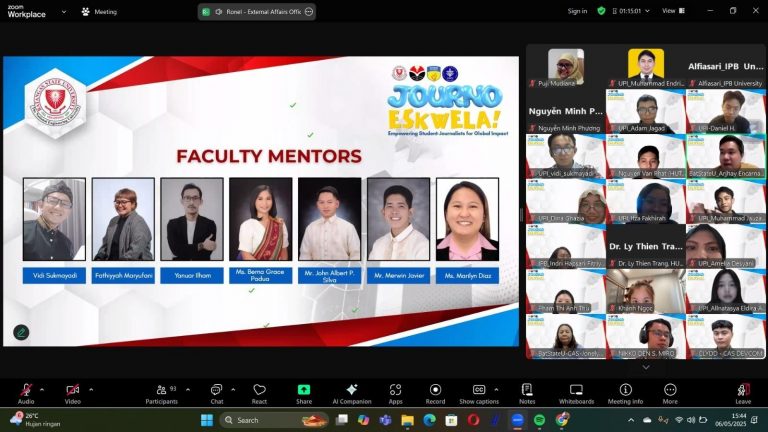Open the Chat panel
Image resolution: width=768 pixels, height=432 pixels.
(216, 393)
